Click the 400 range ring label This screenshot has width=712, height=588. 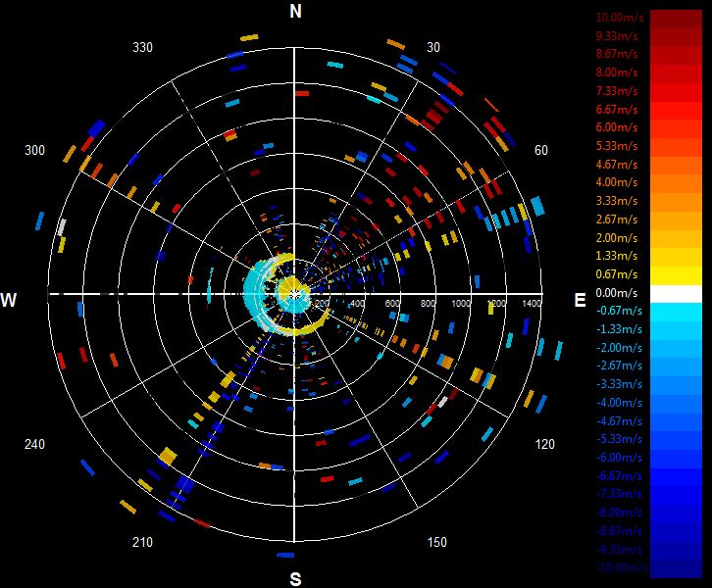point(357,303)
